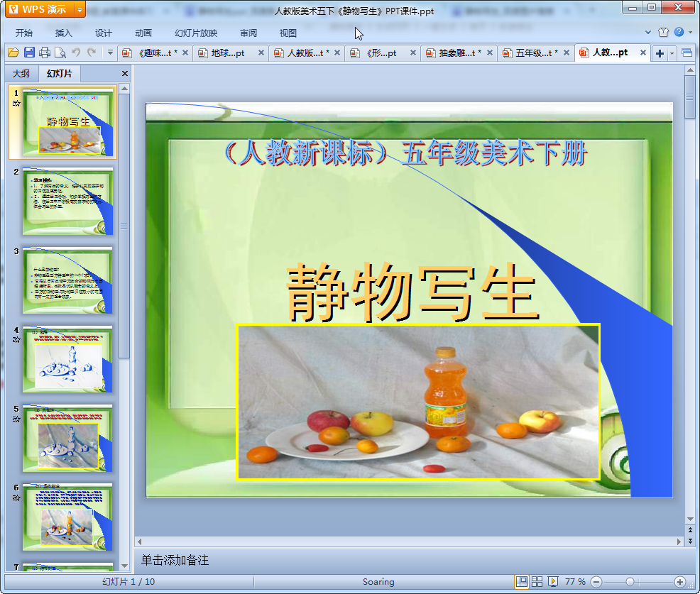
Task: Go to previous slide with the double up arrow
Action: 690,529
